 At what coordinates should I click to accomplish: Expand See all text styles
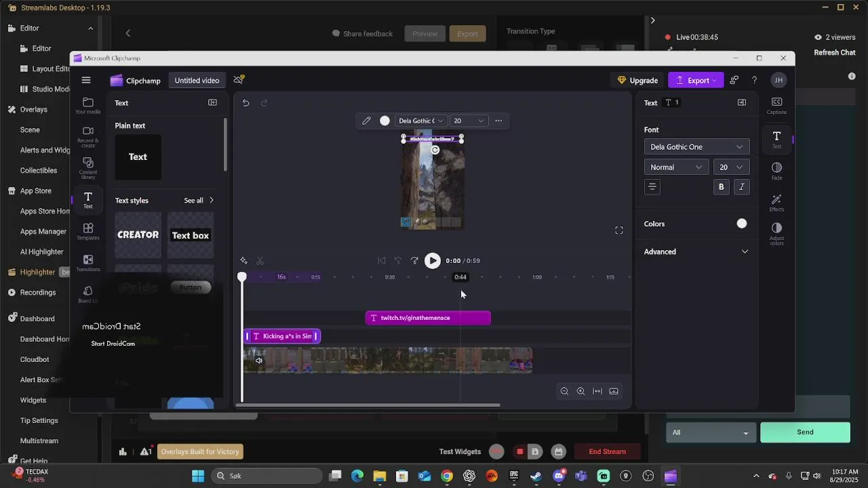click(x=199, y=201)
